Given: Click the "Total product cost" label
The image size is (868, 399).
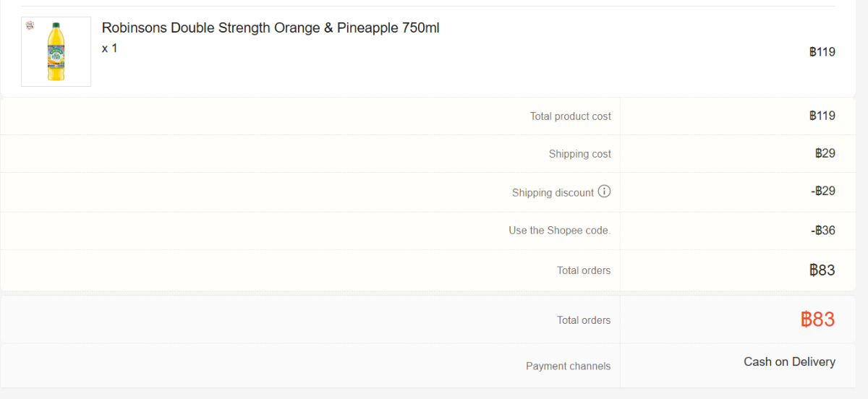Looking at the screenshot, I should coord(570,116).
